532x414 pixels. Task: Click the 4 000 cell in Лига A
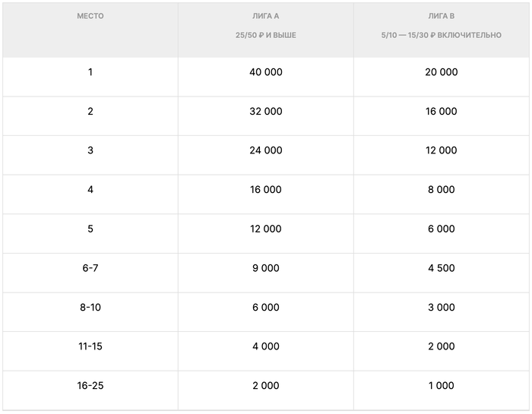pyautogui.click(x=265, y=346)
